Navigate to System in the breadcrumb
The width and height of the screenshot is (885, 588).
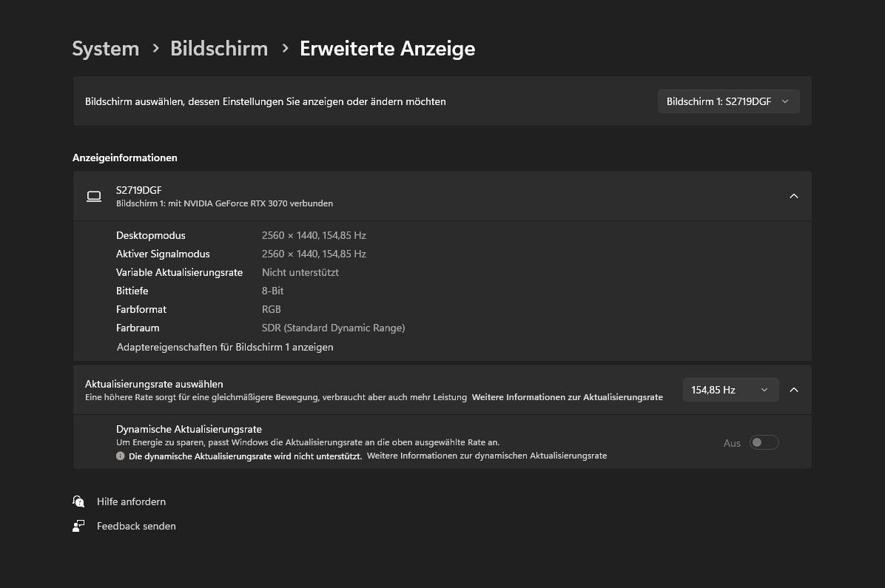[x=105, y=48]
